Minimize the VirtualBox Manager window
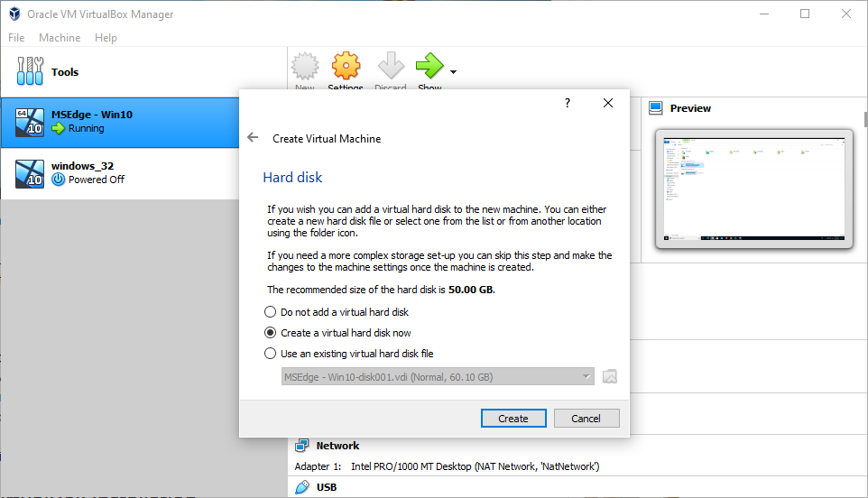 [764, 14]
